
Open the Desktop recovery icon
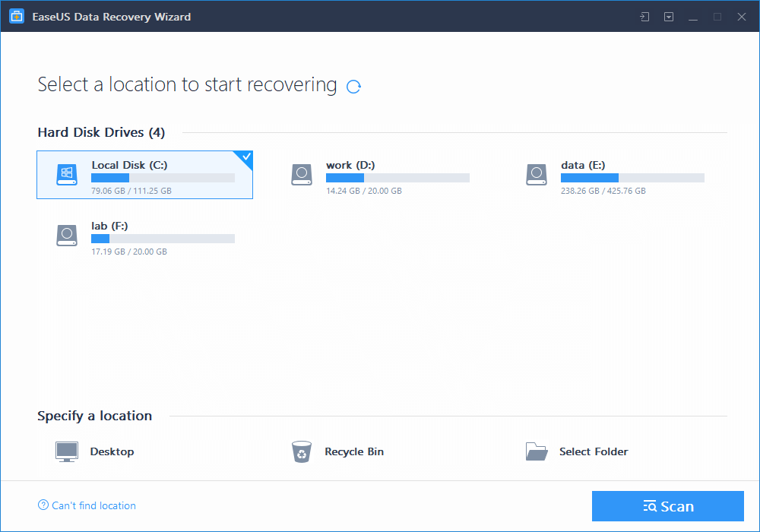[x=66, y=451]
